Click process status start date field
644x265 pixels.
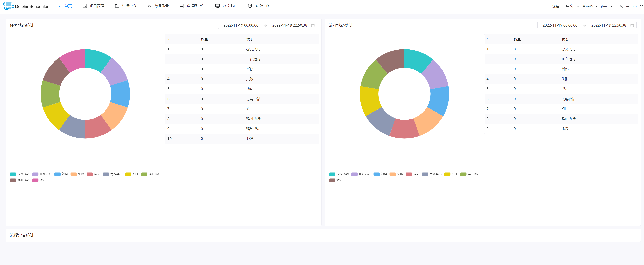(560, 25)
